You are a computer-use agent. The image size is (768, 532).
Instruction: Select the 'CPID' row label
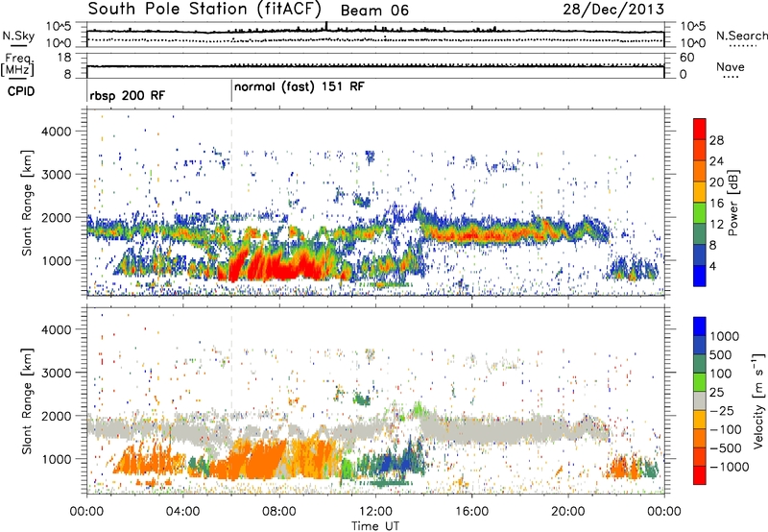[x=21, y=91]
